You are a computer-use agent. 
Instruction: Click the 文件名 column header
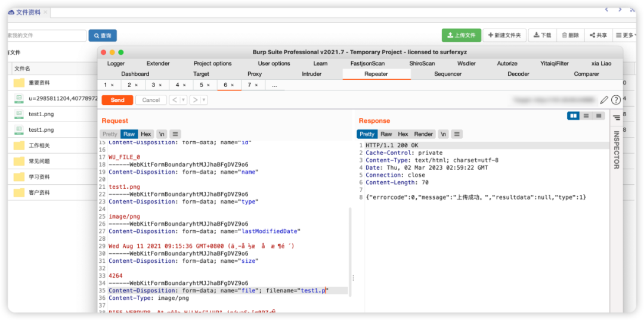22,69
